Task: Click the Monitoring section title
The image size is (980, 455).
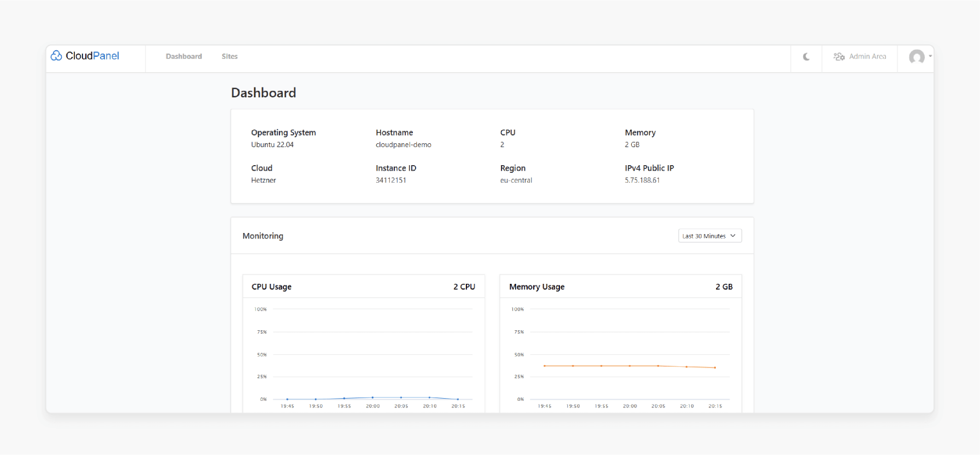Action: [263, 236]
